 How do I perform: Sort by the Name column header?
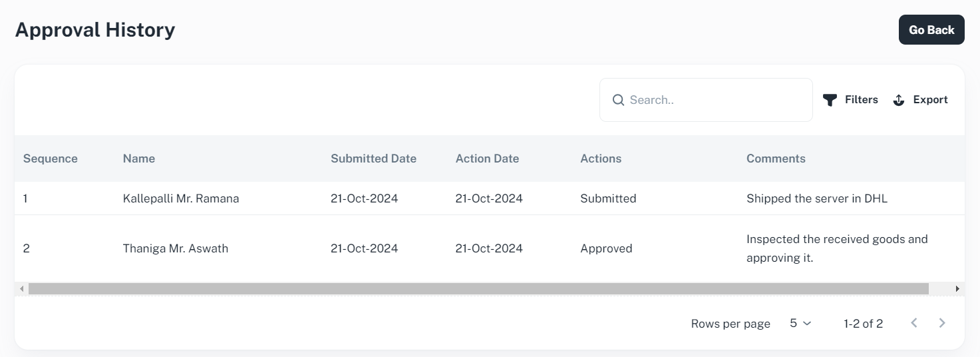click(x=139, y=159)
